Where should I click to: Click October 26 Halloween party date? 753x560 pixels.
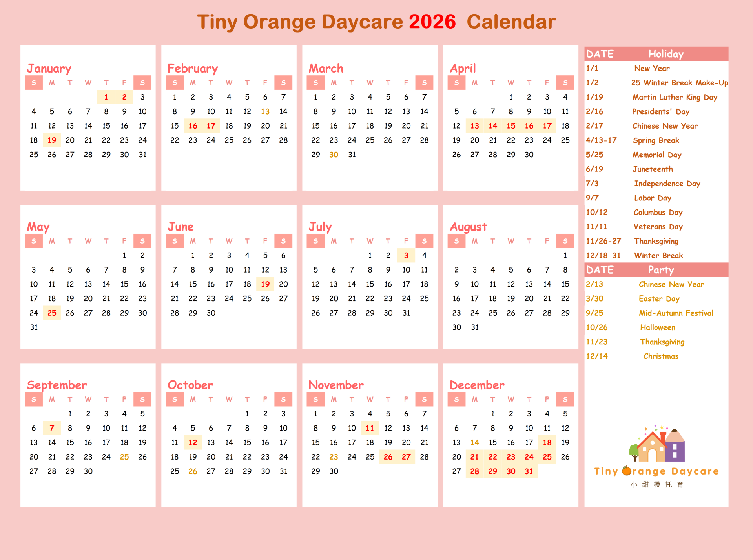coord(193,471)
